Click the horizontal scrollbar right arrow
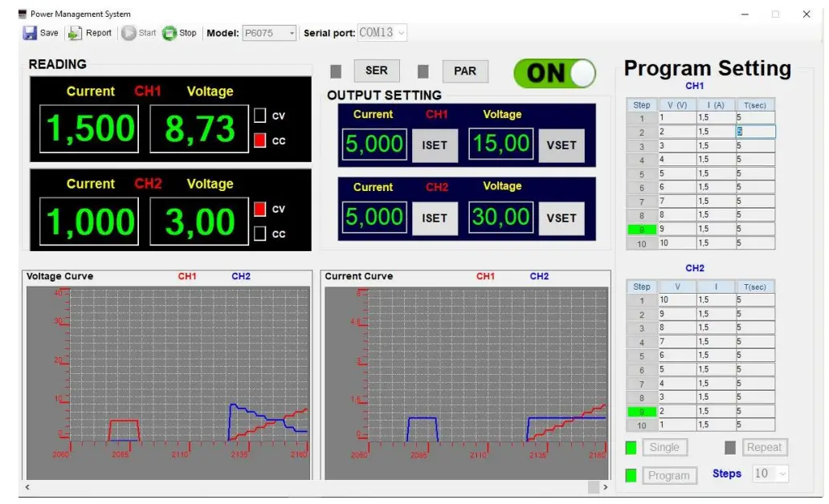 tap(606, 487)
